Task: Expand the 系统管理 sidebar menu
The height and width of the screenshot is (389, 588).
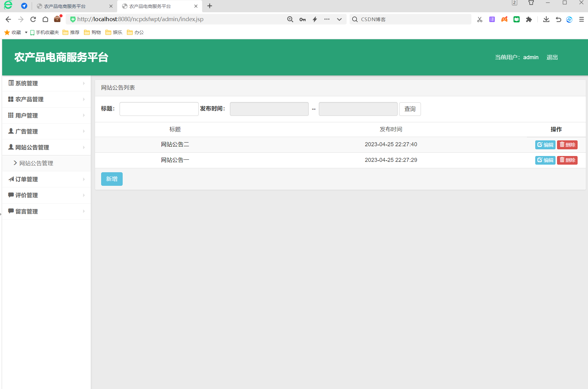Action: coord(46,83)
